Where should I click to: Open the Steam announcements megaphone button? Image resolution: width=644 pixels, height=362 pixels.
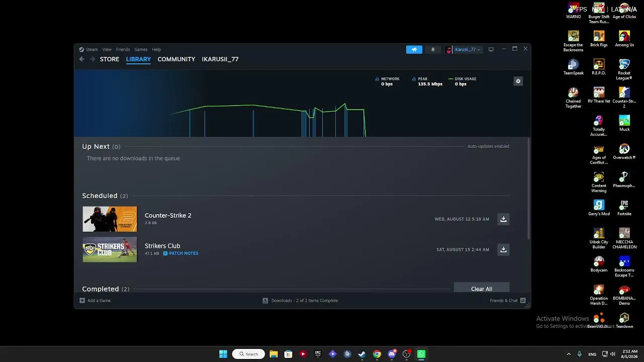(x=414, y=49)
